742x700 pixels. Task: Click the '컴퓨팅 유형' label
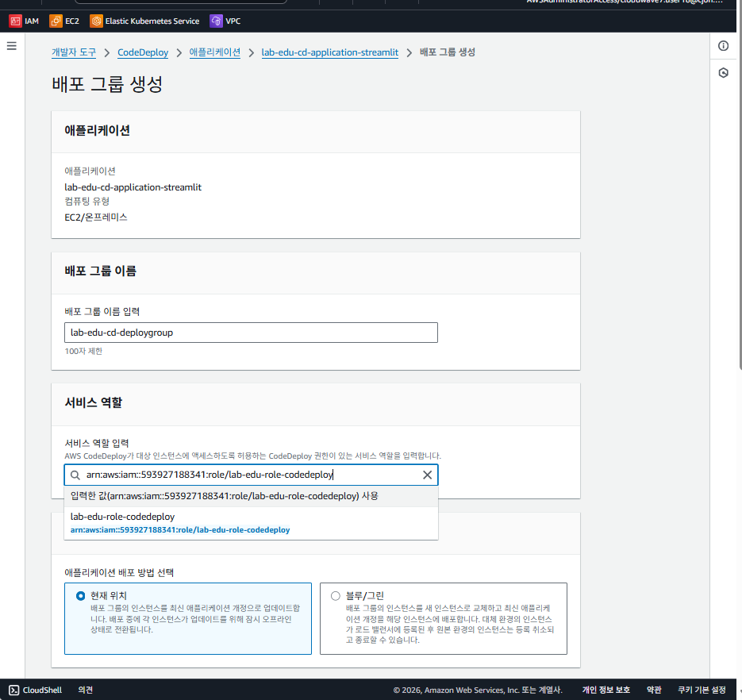coord(87,201)
